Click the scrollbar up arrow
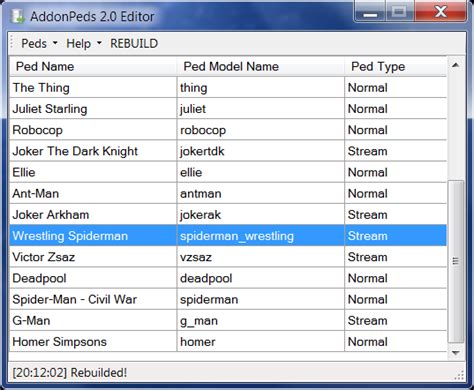 (456, 65)
